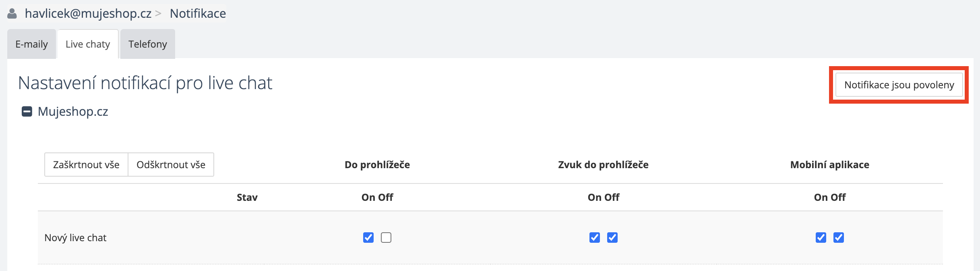
Task: Open the Telefony tab
Action: [147, 44]
